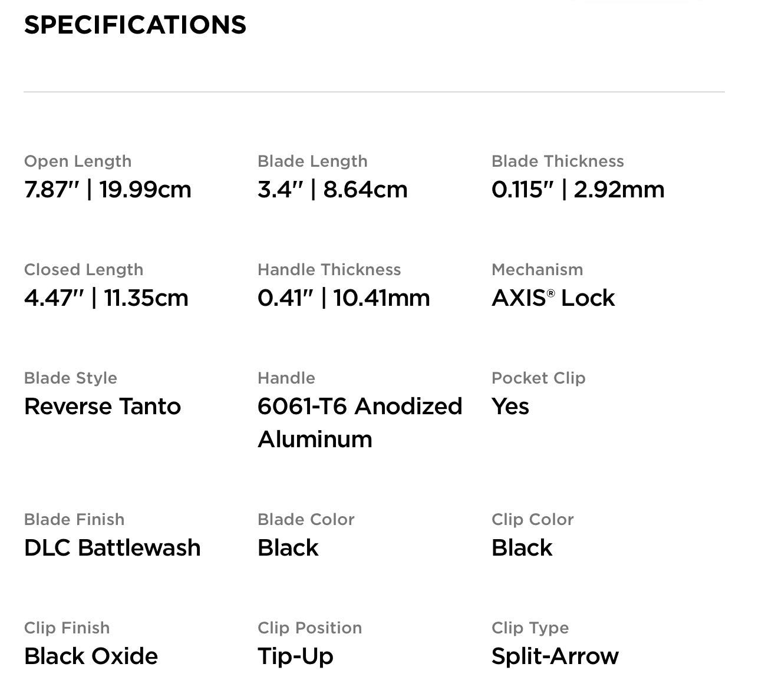Select the Split-Arrow clip type text

(x=555, y=656)
